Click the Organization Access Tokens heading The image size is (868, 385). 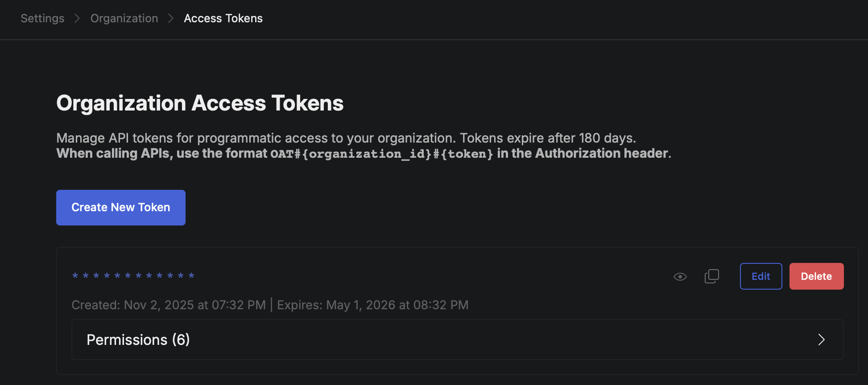click(x=200, y=103)
